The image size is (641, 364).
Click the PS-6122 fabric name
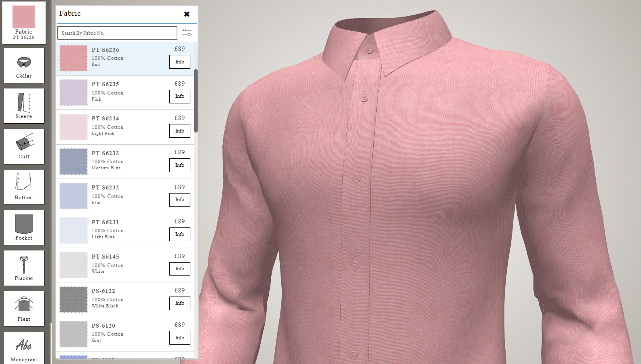pyautogui.click(x=103, y=291)
